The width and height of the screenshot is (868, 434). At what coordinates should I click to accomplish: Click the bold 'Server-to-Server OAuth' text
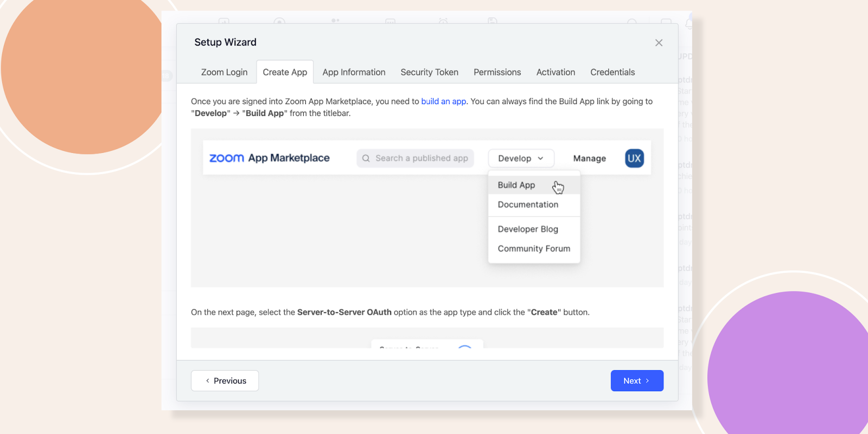(x=344, y=312)
